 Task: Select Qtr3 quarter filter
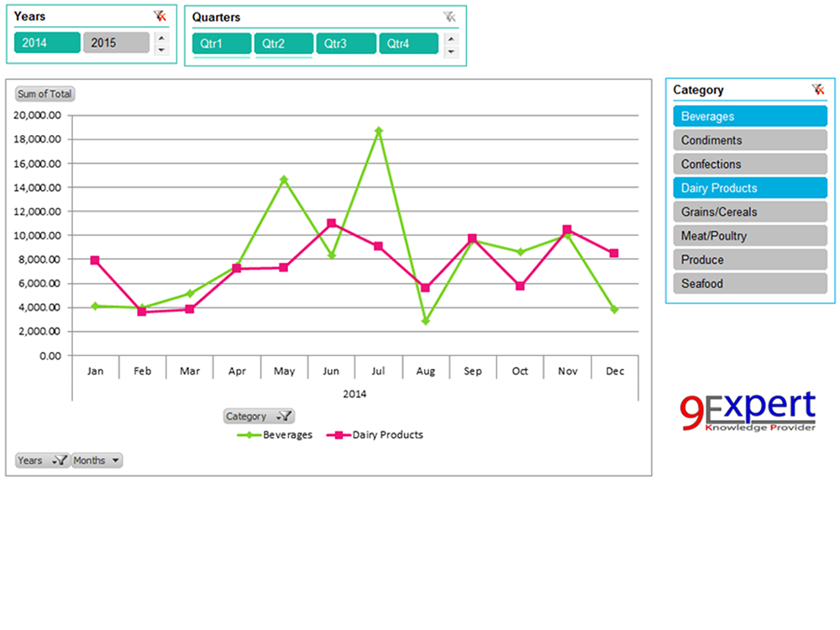pyautogui.click(x=345, y=44)
